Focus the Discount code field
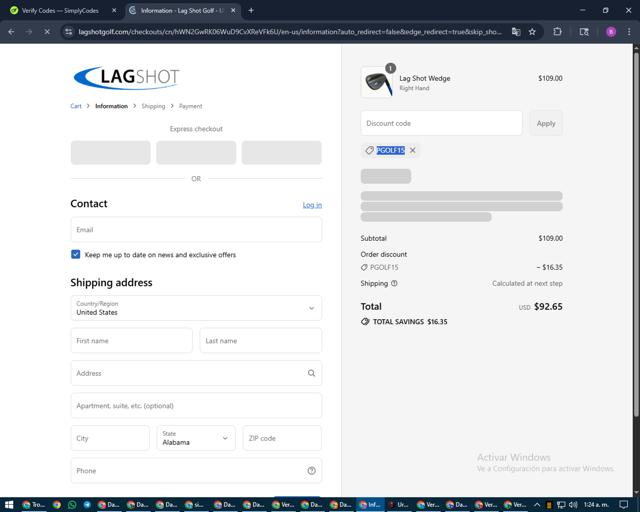This screenshot has width=640, height=512. [441, 123]
